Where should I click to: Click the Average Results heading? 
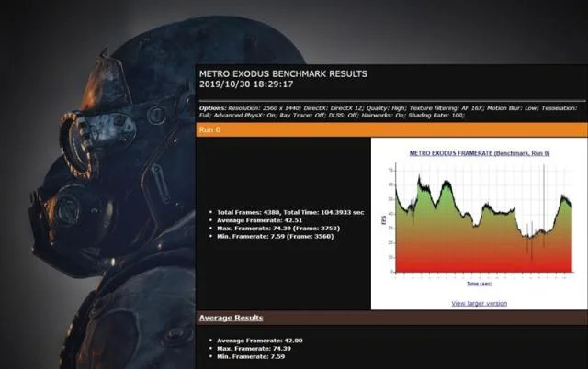[x=231, y=318]
